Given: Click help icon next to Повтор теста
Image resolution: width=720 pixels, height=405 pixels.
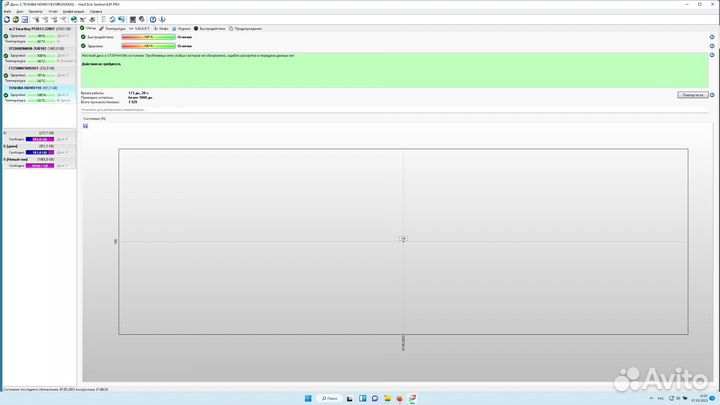Looking at the screenshot, I should 712,95.
